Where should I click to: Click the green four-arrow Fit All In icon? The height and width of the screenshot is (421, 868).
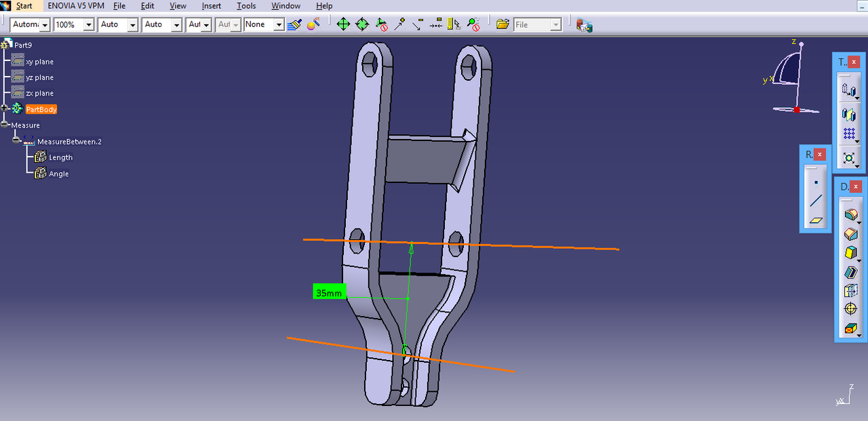(343, 24)
